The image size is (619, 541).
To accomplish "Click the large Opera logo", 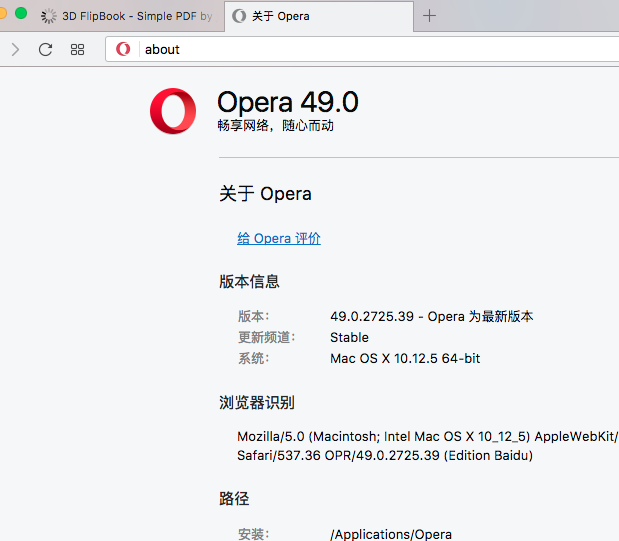I will coord(173,111).
